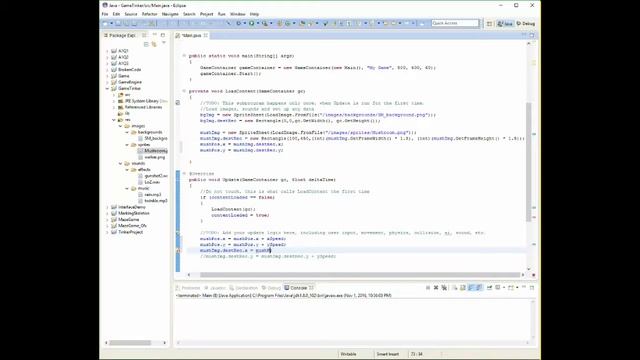
Task: Click the Pin Console icon
Action: click(489, 288)
